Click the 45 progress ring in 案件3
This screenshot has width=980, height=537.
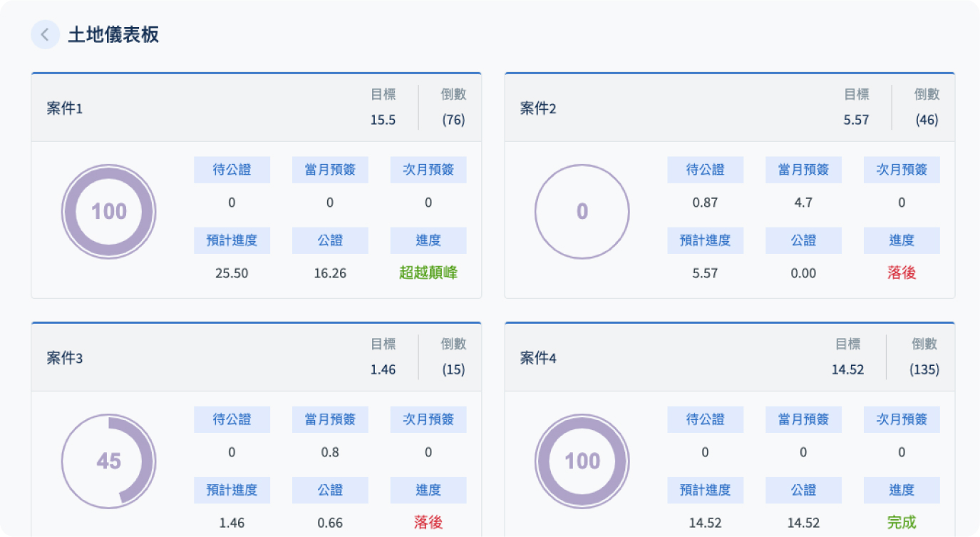tap(108, 461)
